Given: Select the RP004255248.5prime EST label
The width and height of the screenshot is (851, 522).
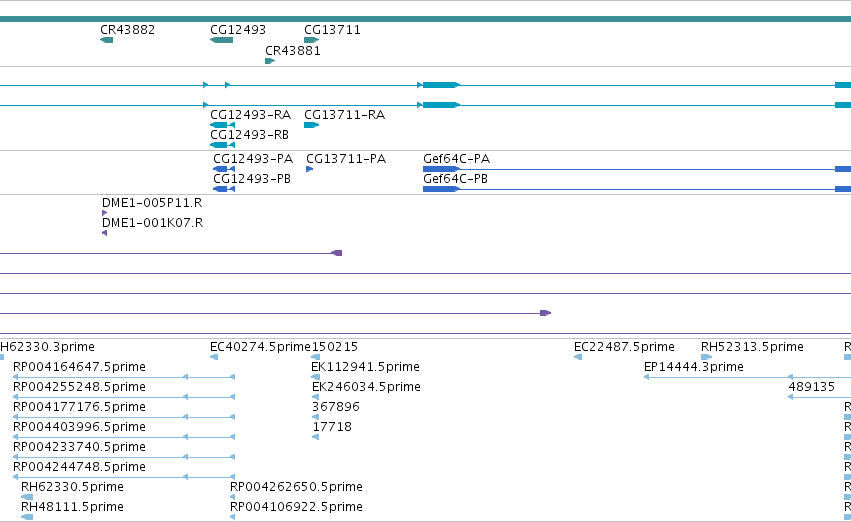Looking at the screenshot, I should coord(79,386).
